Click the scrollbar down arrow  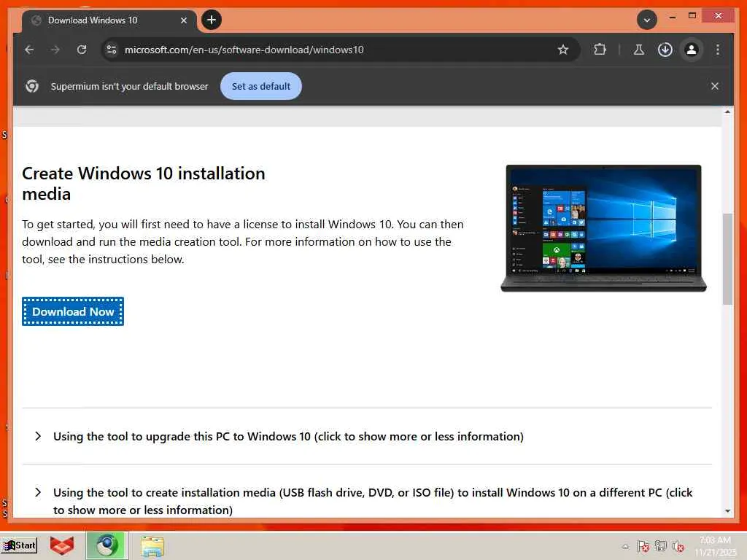click(727, 510)
